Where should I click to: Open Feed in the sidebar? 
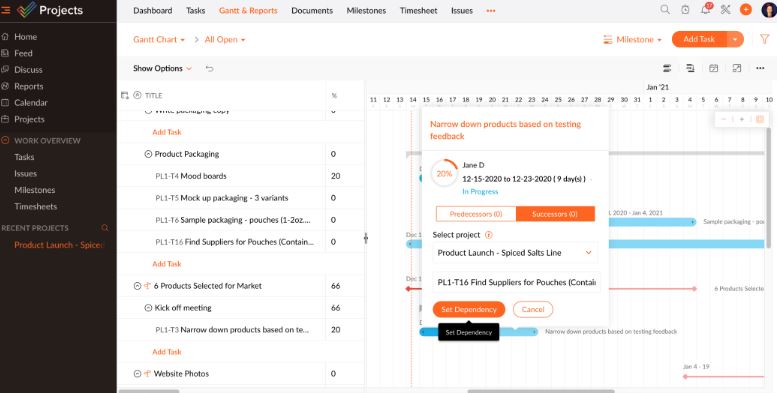coord(23,53)
